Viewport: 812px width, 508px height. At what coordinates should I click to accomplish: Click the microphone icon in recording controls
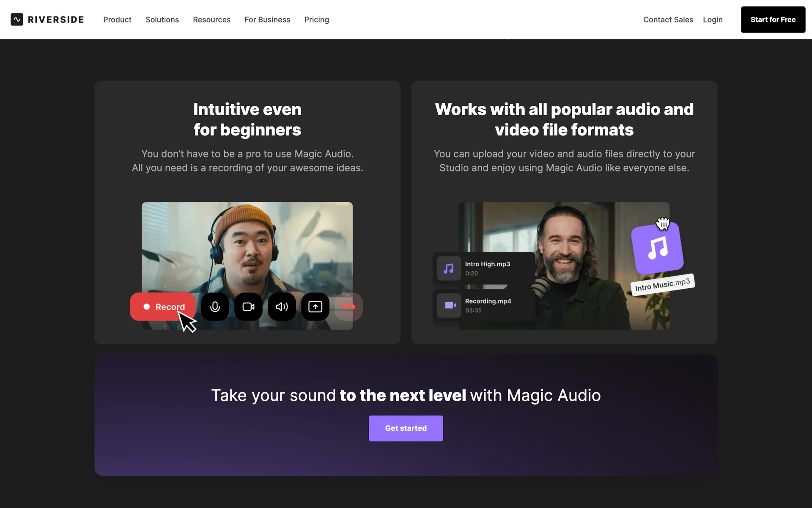coord(215,306)
